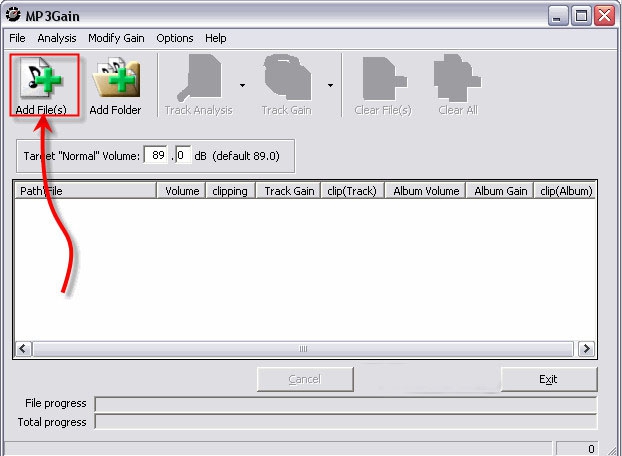Close the MP3Gain window
The height and width of the screenshot is (456, 622).
605,16
